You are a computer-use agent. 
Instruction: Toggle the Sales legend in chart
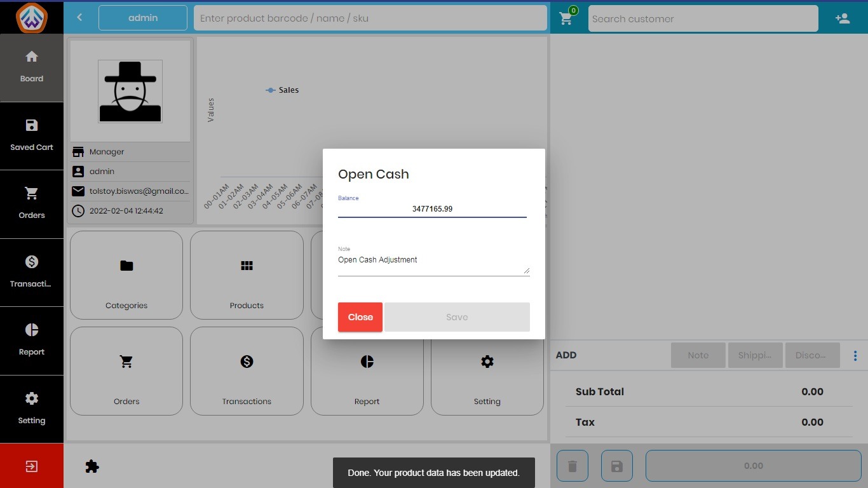tap(283, 90)
